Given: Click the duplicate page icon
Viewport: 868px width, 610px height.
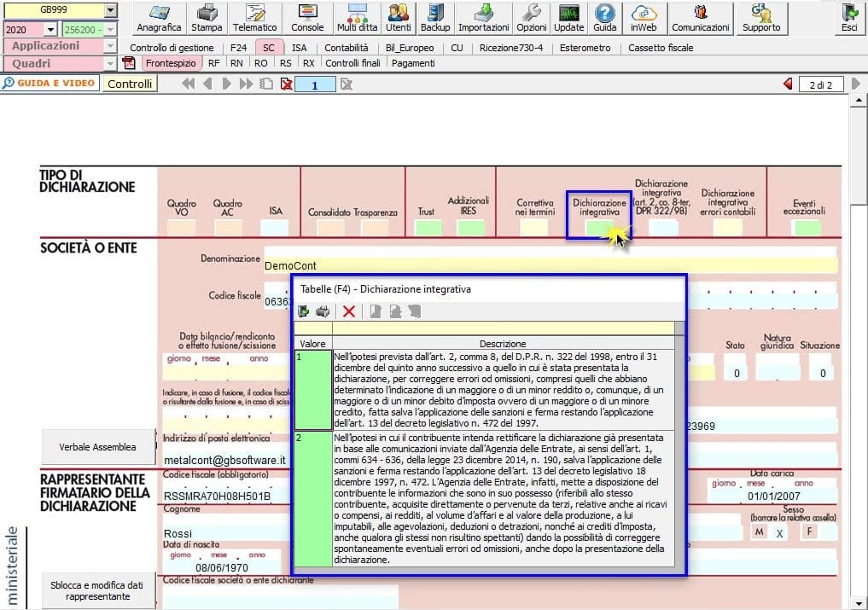Looking at the screenshot, I should (266, 84).
